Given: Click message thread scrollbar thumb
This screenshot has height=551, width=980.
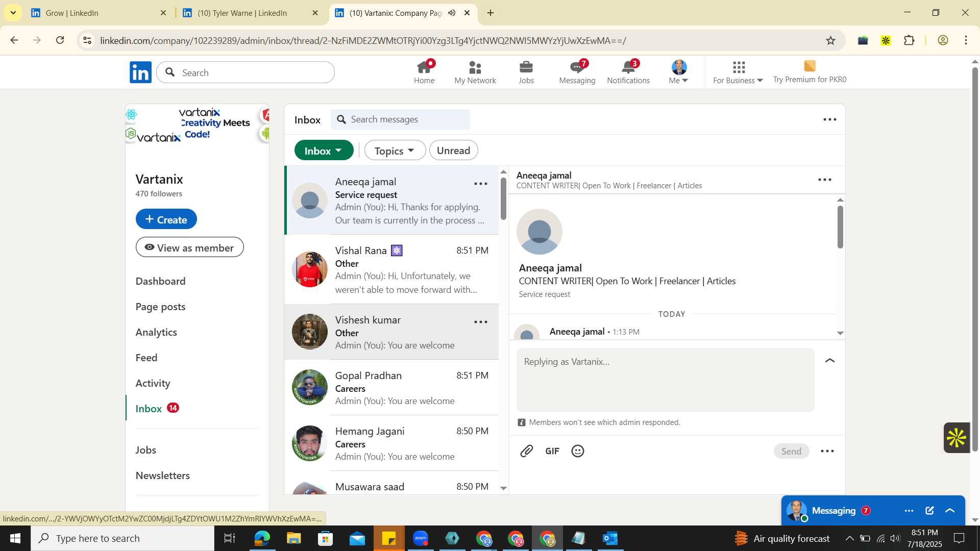Looking at the screenshot, I should [840, 227].
